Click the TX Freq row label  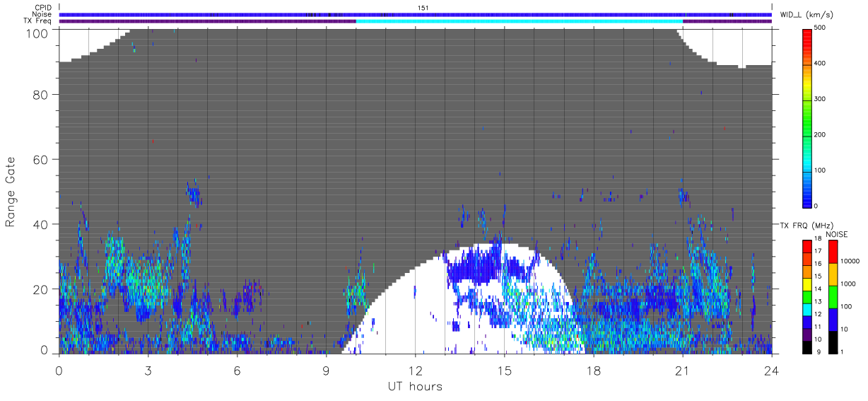pos(37,21)
